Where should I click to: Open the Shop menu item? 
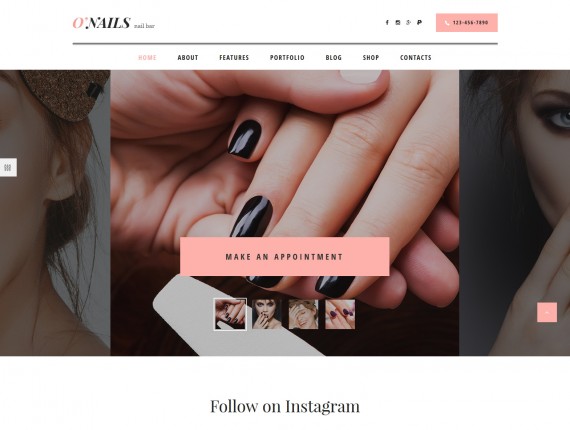pyautogui.click(x=371, y=57)
